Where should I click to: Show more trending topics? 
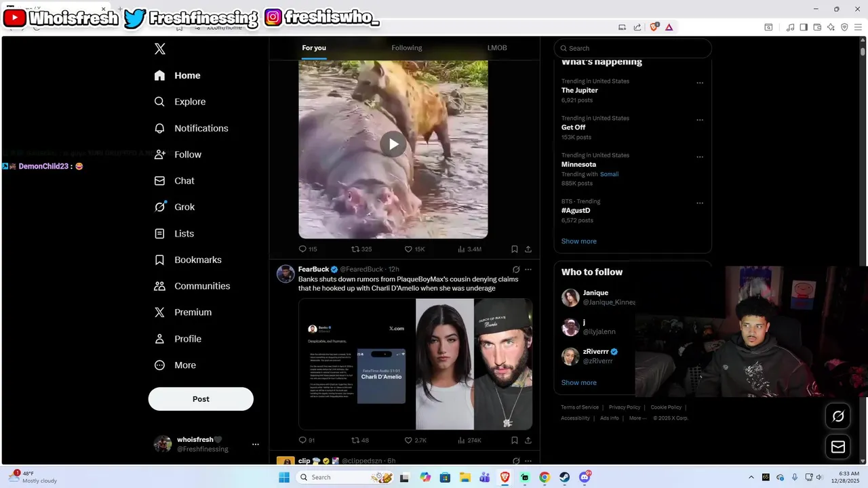click(579, 241)
